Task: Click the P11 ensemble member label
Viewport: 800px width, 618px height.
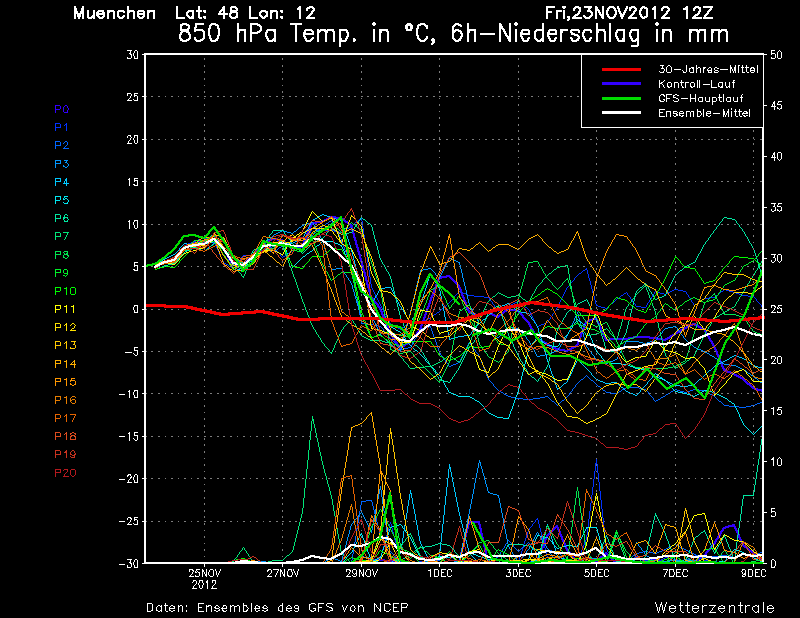Action: [x=65, y=309]
